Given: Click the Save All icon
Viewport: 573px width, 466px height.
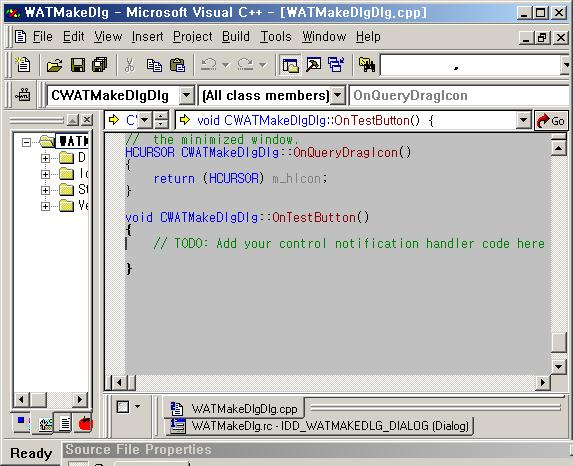Looking at the screenshot, I should 100,65.
